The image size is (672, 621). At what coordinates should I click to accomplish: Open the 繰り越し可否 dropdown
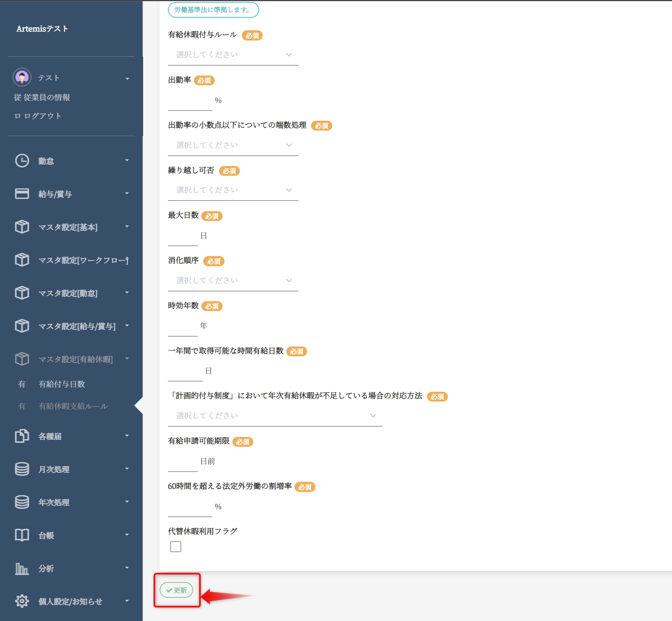(x=233, y=190)
